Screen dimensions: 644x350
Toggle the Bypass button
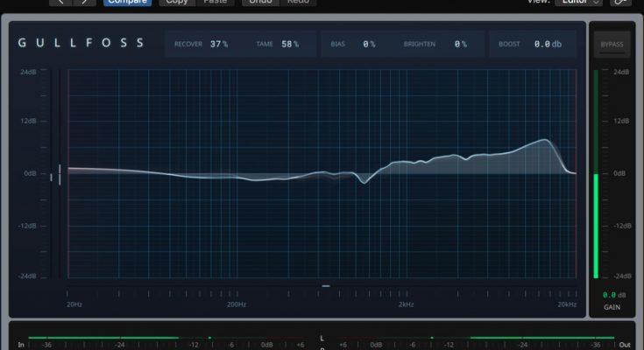click(611, 44)
